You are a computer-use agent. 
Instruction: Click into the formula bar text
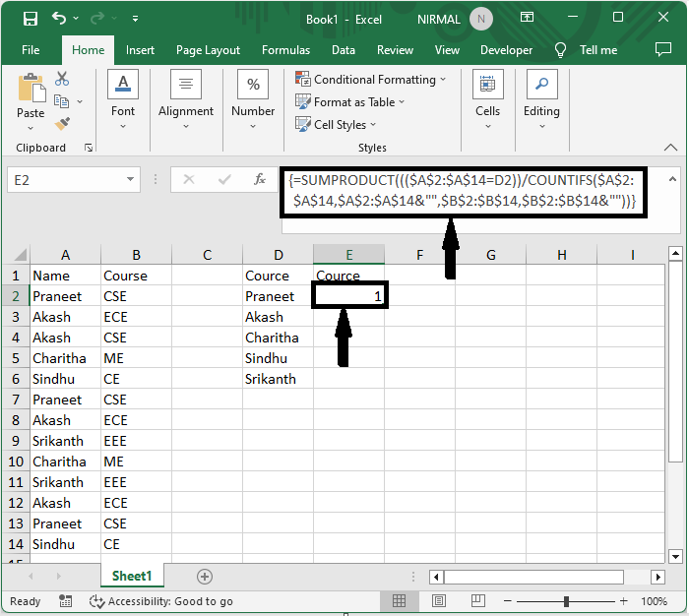click(463, 191)
